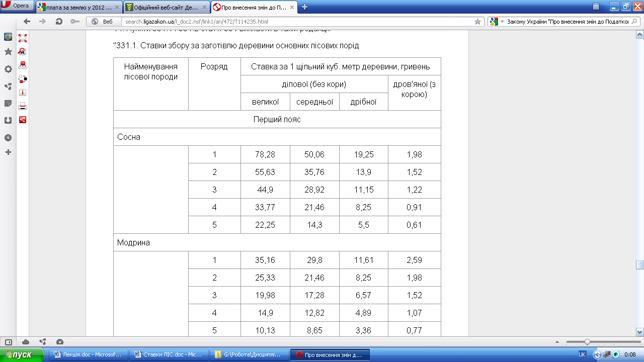Click the red search-person icon in page toolbar
644x362 pixels.
click(22, 51)
